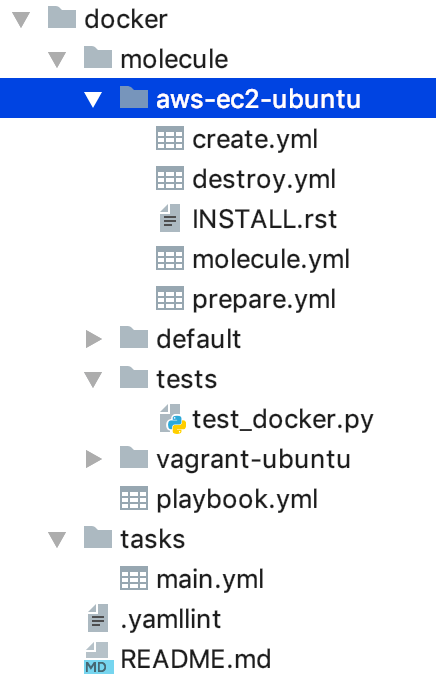Click the YAML icon beside playbook.yml
This screenshot has height=684, width=436.
tap(134, 499)
